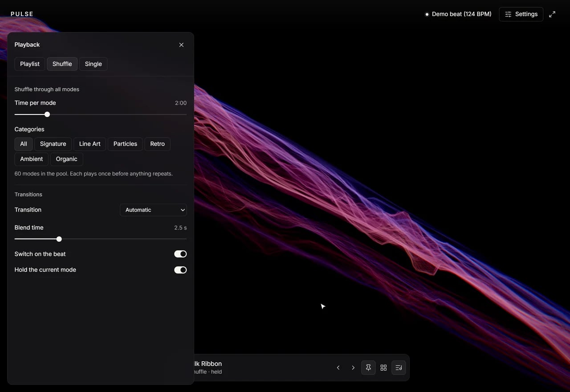Toggle the pin hold-mode icon
Viewport: 570px width, 392px height.
(368, 368)
